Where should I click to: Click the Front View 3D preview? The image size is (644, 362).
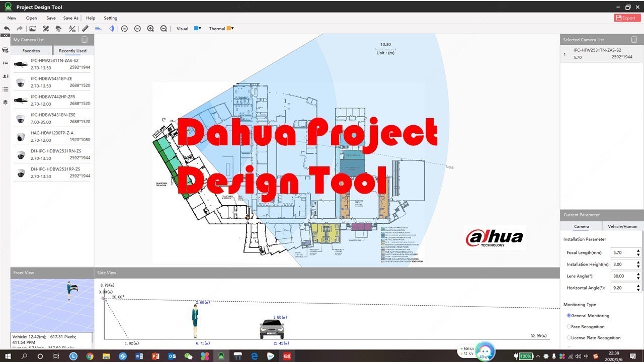coord(52,305)
